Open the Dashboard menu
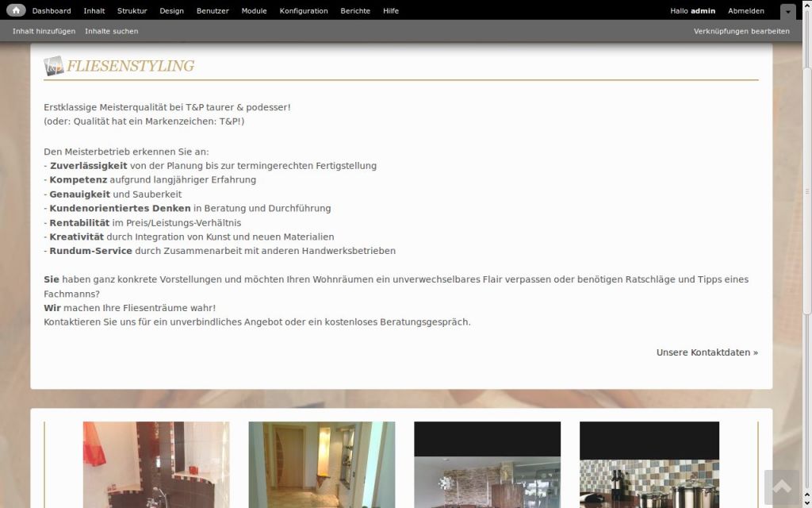Screen dimensions: 812x508 coord(52,11)
